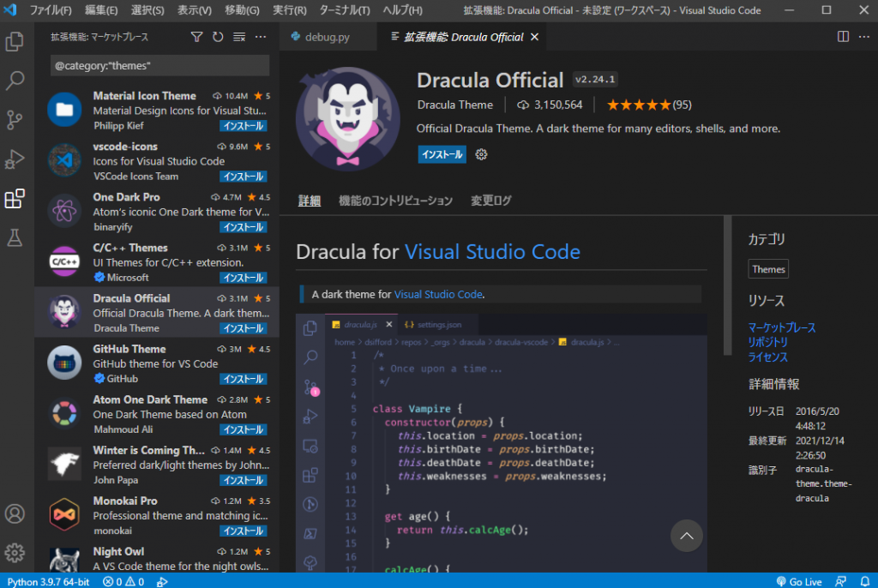Open Run and Debug view

point(15,159)
